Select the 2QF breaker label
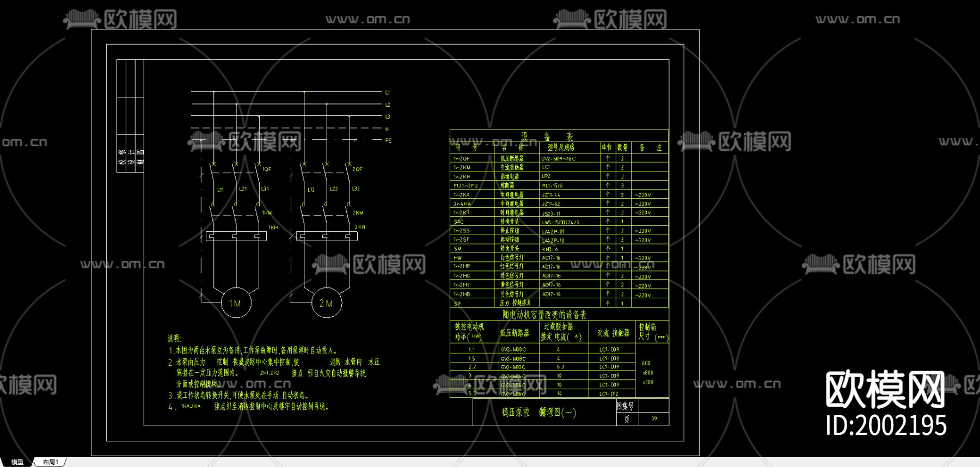 357,169
